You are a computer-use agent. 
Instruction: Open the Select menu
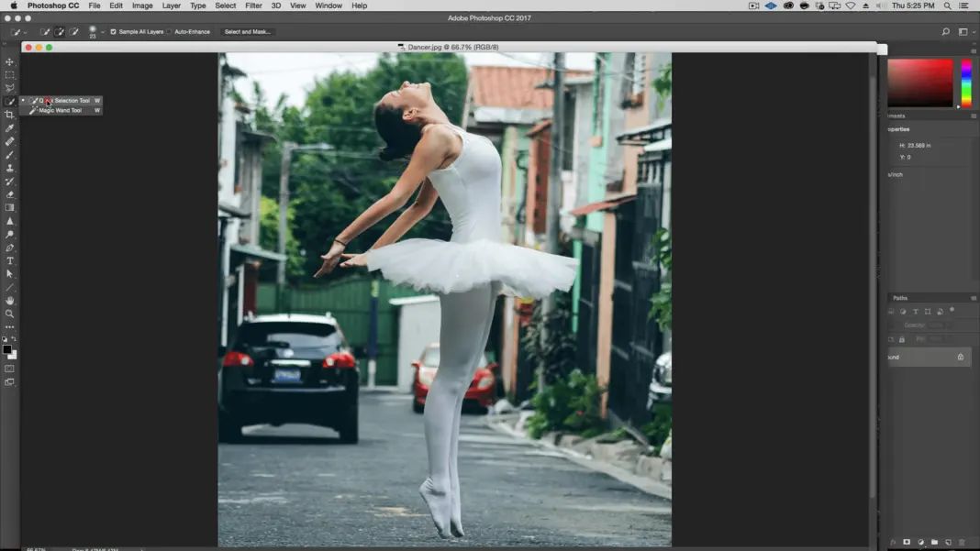click(x=226, y=6)
